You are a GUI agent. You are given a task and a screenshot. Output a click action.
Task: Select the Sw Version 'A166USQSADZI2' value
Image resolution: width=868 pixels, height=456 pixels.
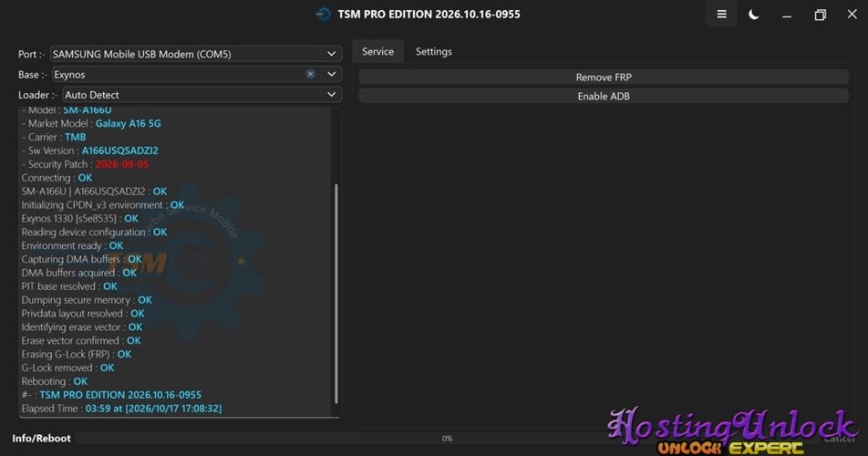120,150
